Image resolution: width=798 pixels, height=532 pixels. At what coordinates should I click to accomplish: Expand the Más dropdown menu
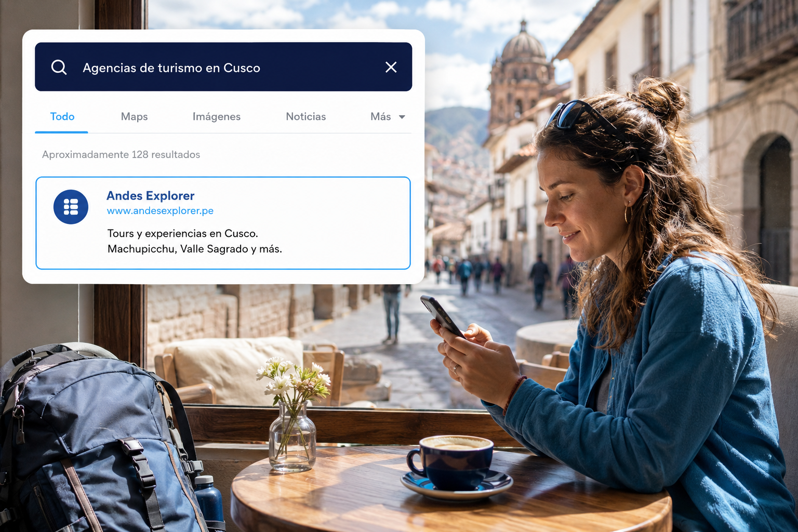(x=388, y=117)
